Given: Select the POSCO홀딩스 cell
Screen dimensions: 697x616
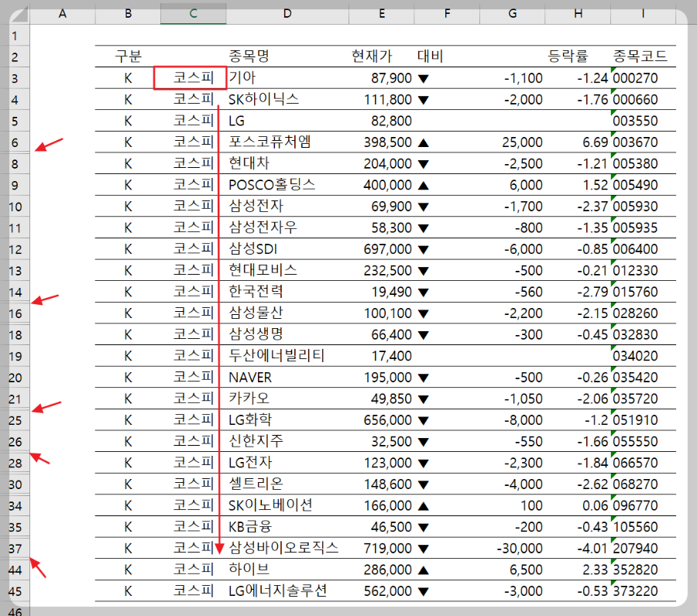Looking at the screenshot, I should 287,185.
